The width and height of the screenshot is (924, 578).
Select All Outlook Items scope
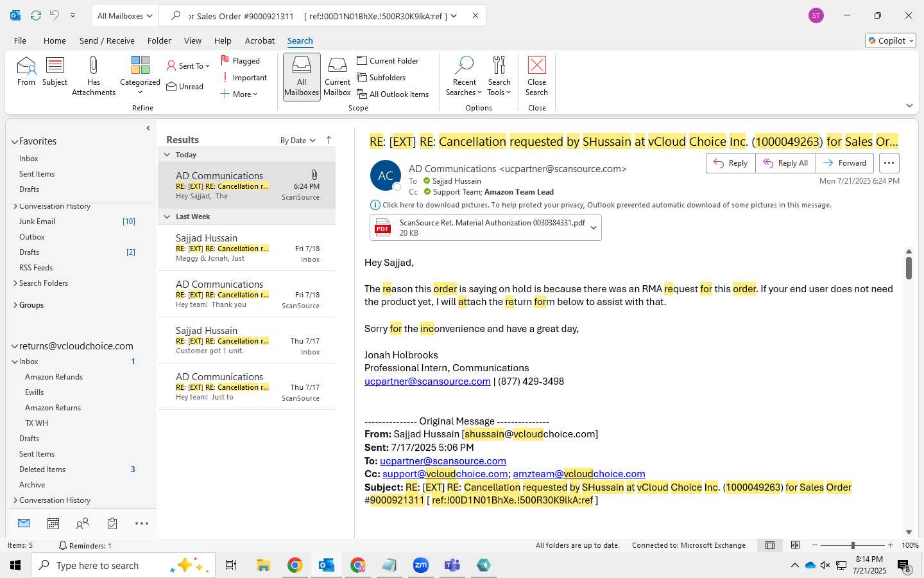pyautogui.click(x=393, y=94)
